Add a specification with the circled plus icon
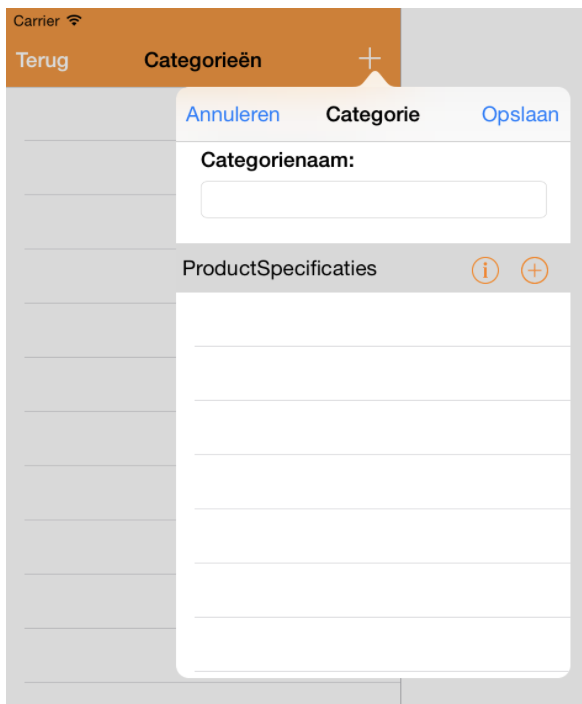Screen dimensions: 582x704 [534, 270]
